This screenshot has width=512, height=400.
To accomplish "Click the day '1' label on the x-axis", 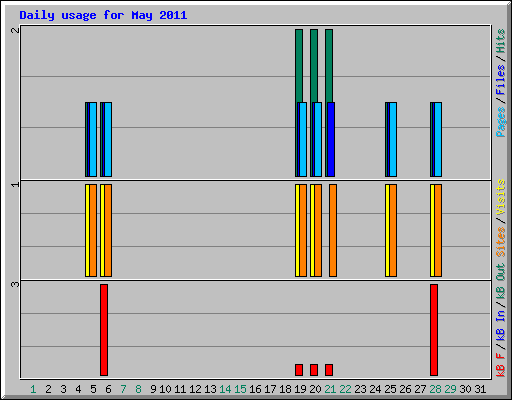I will (33, 389).
